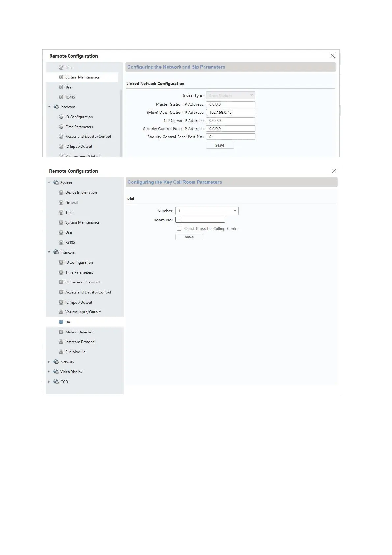Save the Dial settings
The height and width of the screenshot is (555, 392).
(x=189, y=237)
